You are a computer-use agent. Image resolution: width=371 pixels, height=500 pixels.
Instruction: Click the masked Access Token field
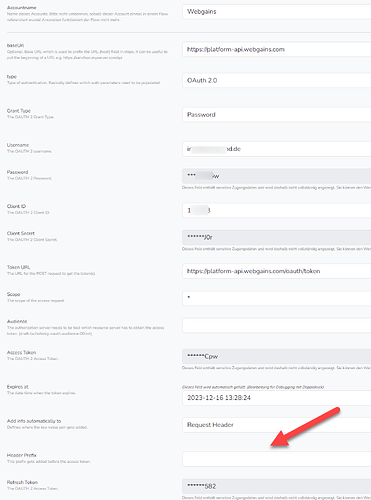277,356
